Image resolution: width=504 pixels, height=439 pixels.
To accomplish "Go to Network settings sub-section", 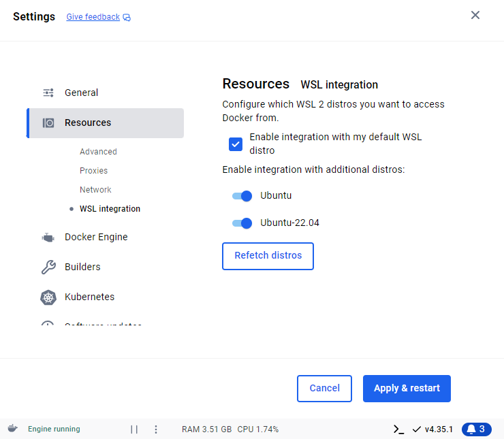I will [95, 190].
